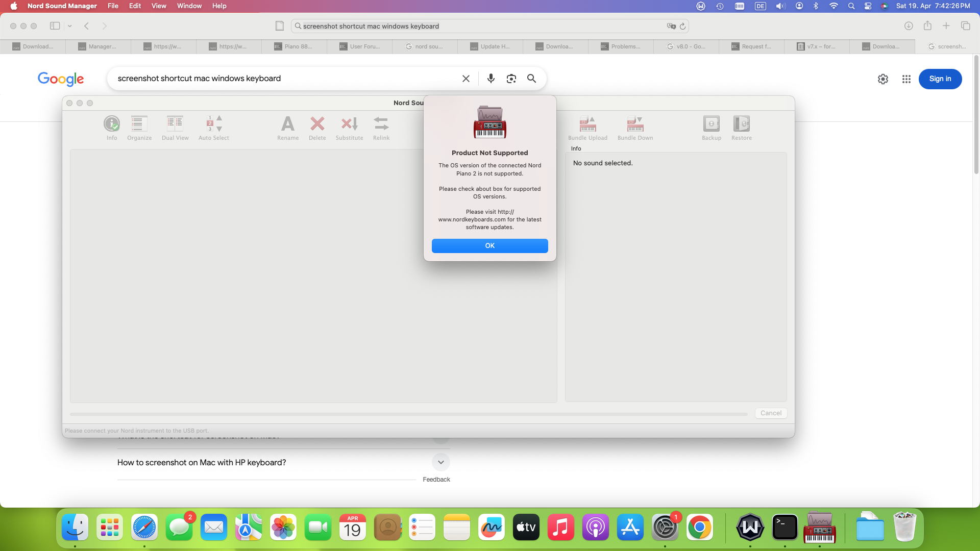
Task: Launch Terminal from the Dock
Action: (x=785, y=528)
